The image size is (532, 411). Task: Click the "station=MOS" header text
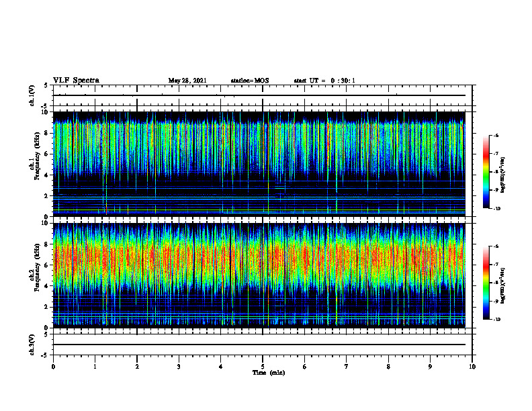(x=250, y=81)
